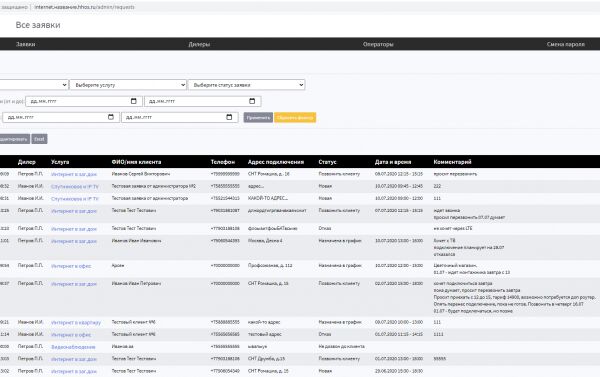Open service link for Иванов Иван Петрович
Image resolution: width=600 pixels, height=377 pixels.
coord(74,284)
